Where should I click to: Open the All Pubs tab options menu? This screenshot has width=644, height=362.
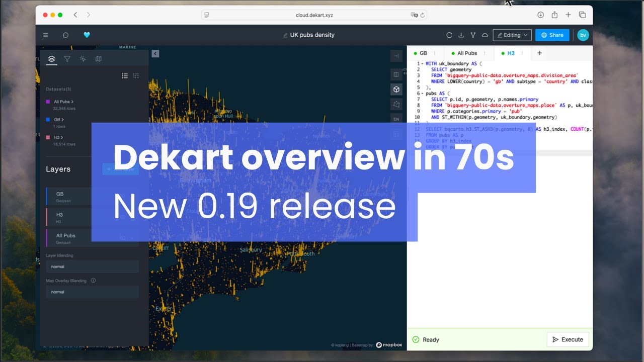485,53
